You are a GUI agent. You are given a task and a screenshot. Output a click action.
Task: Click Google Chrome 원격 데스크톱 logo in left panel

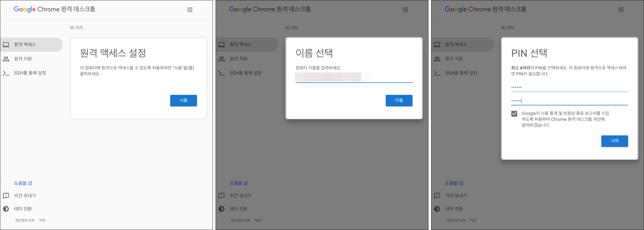(x=54, y=9)
